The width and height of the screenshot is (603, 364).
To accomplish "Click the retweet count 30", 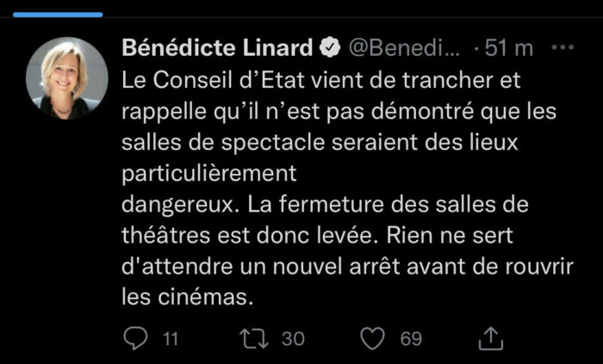I will (x=293, y=339).
